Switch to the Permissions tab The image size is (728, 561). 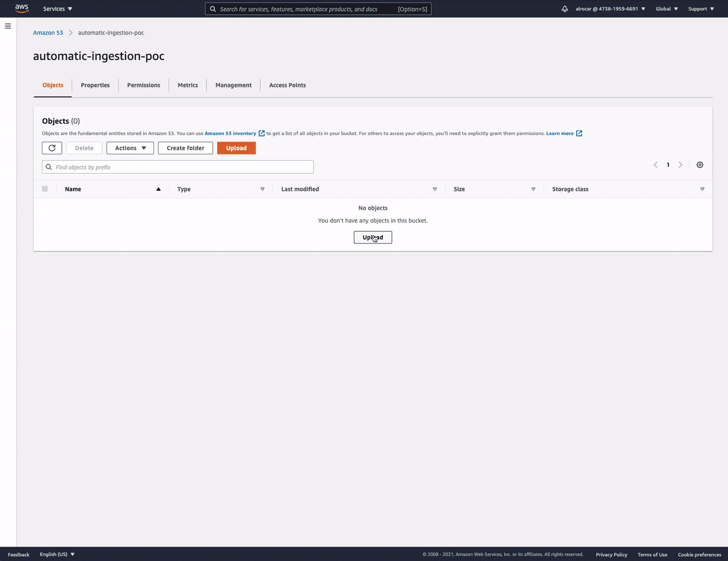tap(144, 86)
